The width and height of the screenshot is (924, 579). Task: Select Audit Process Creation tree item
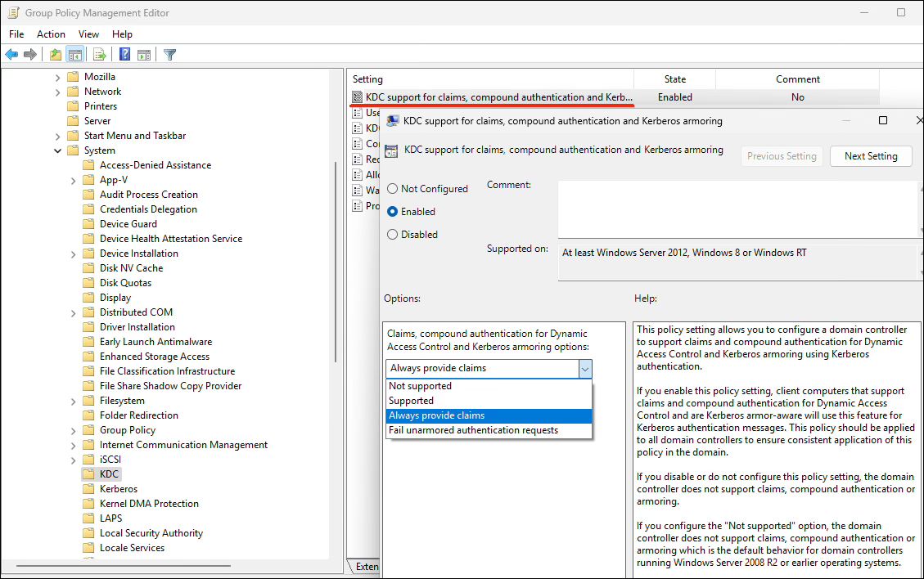coord(148,195)
